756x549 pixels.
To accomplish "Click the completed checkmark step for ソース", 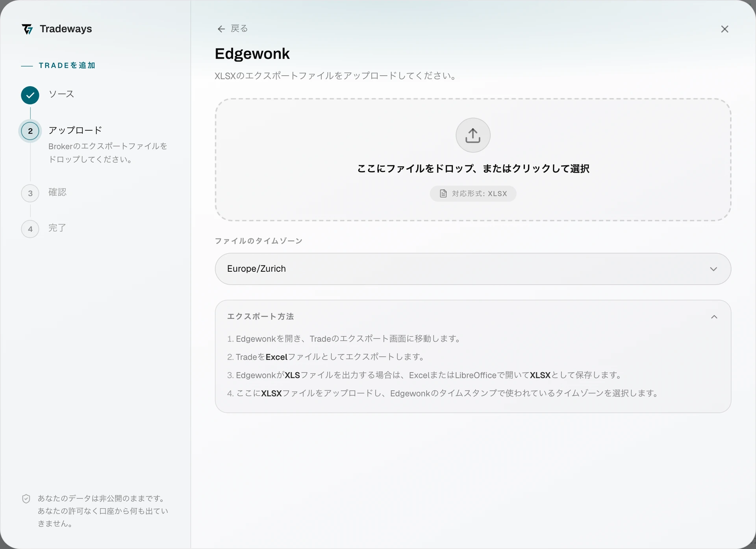I will click(30, 95).
